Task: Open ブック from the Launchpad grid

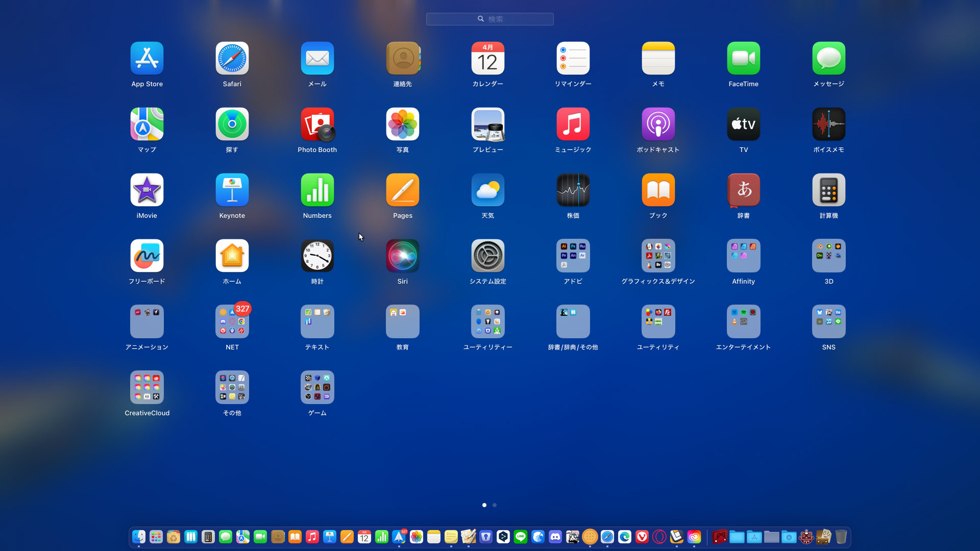Action: point(658,190)
